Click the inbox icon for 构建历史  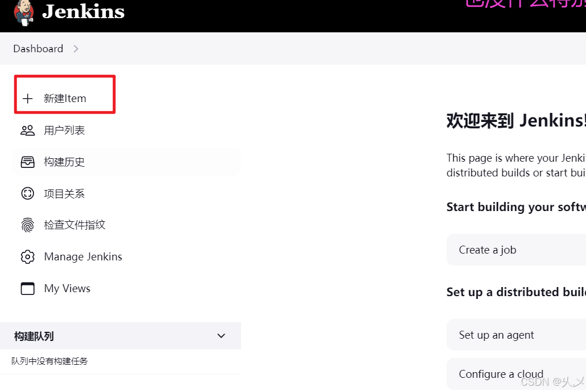point(28,162)
